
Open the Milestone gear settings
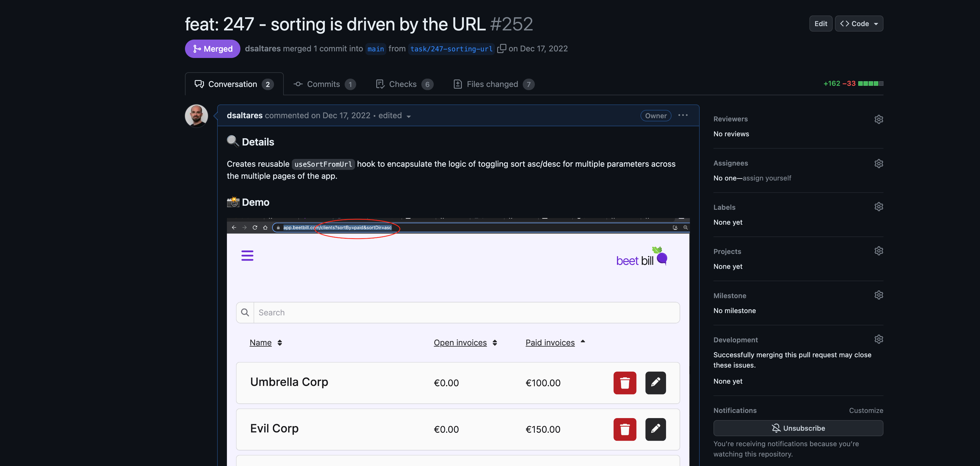[878, 295]
